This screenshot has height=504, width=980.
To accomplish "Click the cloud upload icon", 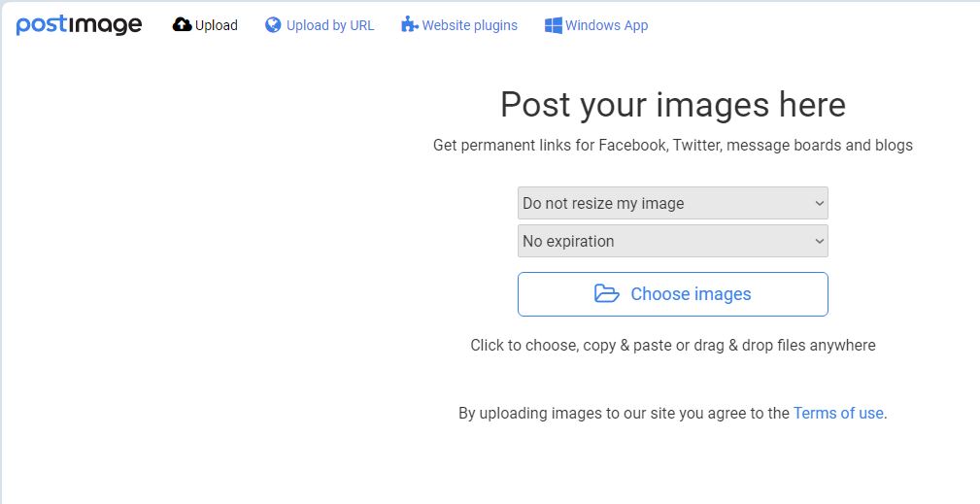I will pyautogui.click(x=182, y=24).
